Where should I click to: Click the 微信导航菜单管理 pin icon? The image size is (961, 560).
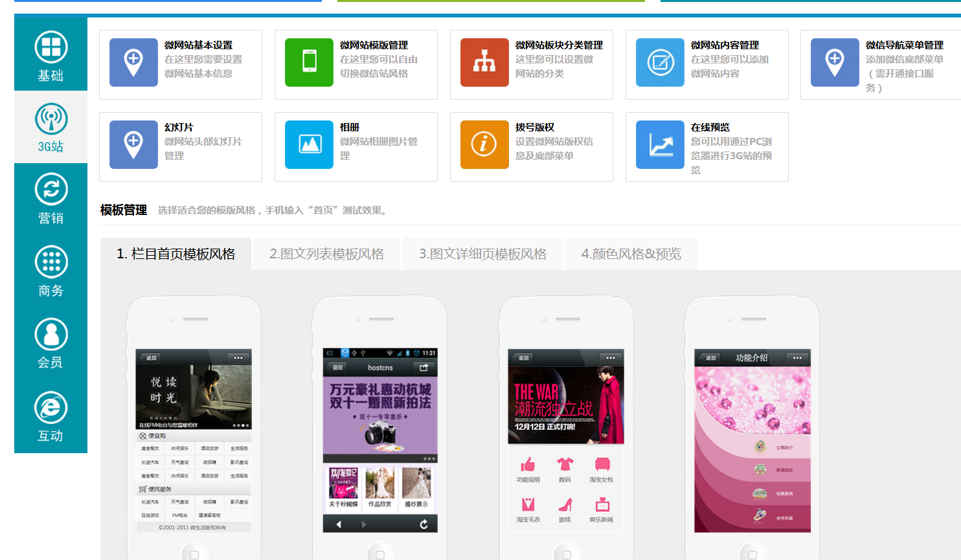[x=835, y=62]
